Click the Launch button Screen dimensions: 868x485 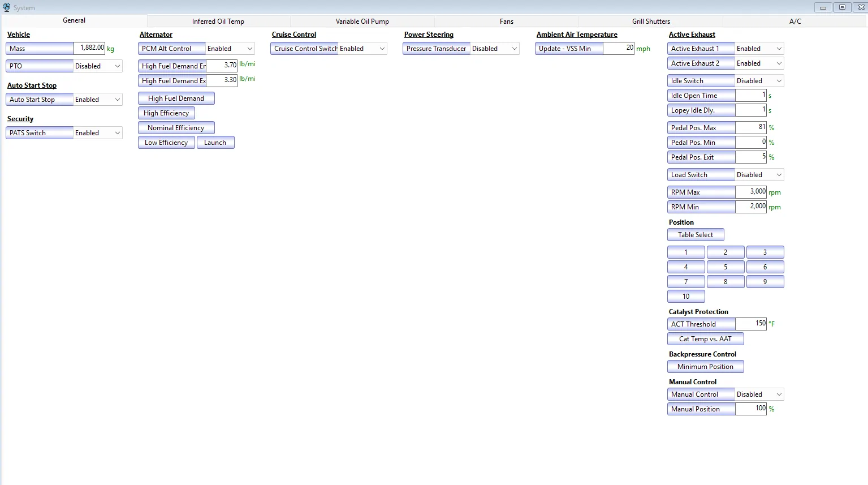pyautogui.click(x=215, y=143)
